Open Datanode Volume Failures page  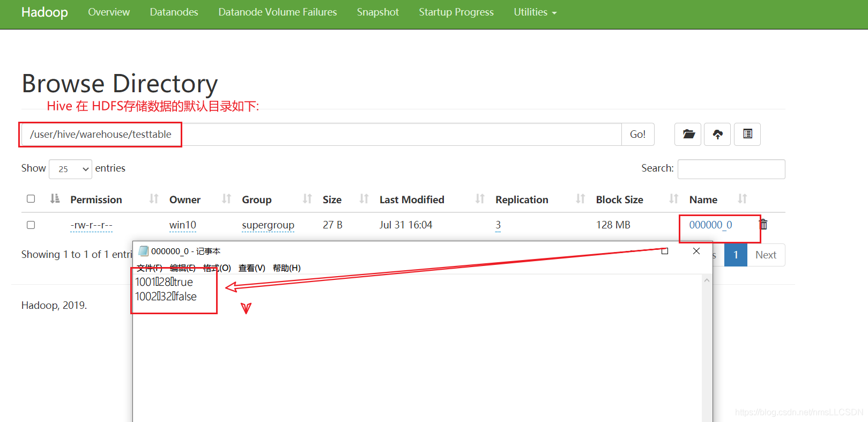tap(278, 12)
